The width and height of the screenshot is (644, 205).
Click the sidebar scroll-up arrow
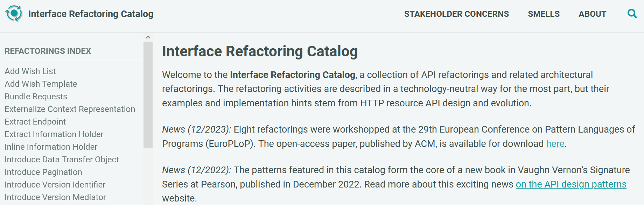(148, 37)
